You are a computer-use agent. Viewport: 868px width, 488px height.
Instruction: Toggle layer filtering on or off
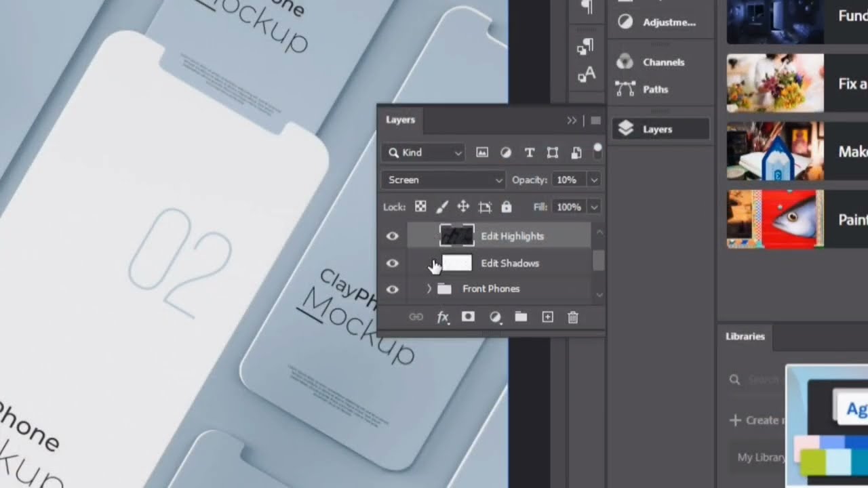(x=597, y=150)
